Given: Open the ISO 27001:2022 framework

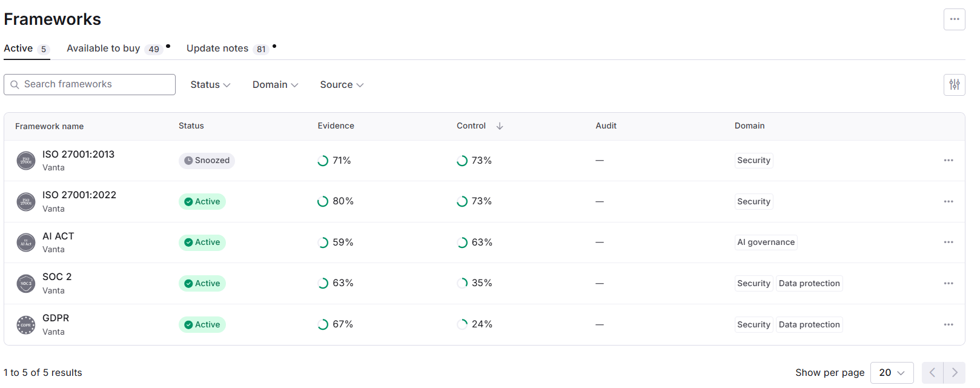Looking at the screenshot, I should coord(79,195).
